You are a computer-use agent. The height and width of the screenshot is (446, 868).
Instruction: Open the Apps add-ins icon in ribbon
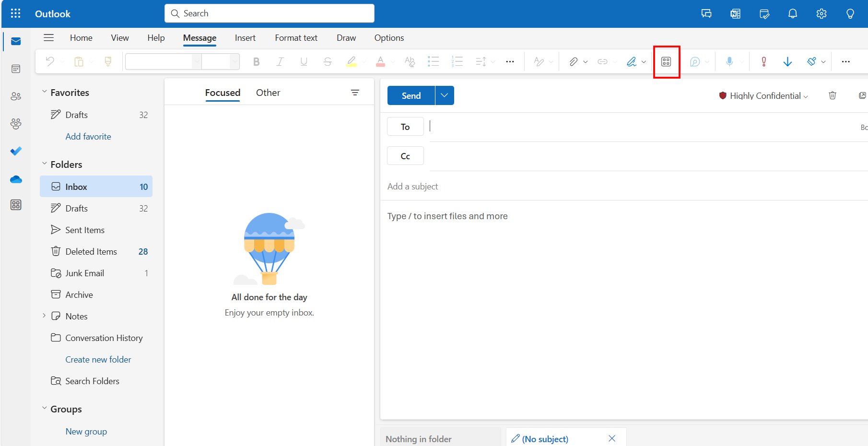(x=666, y=61)
